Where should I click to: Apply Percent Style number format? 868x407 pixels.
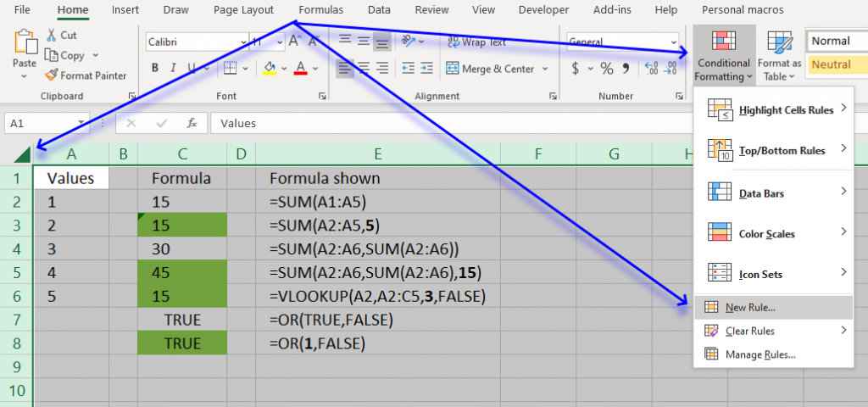coord(606,69)
